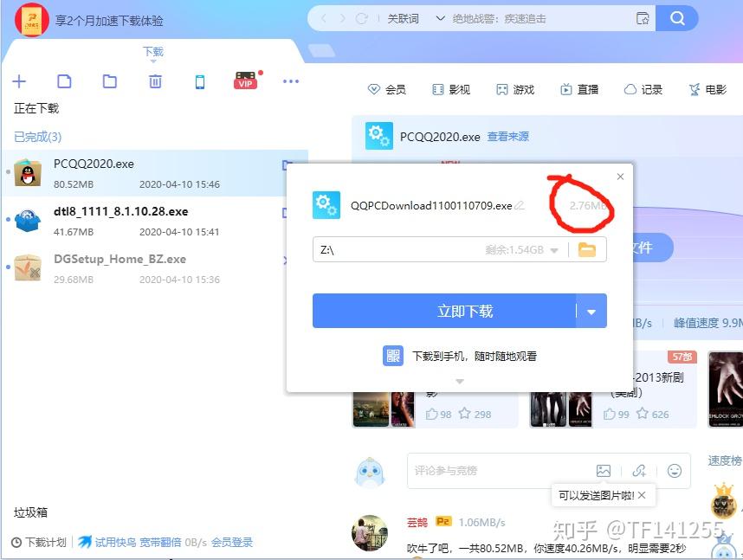Open the download folder icon in toolbar
This screenshot has width=743, height=560.
[109, 81]
